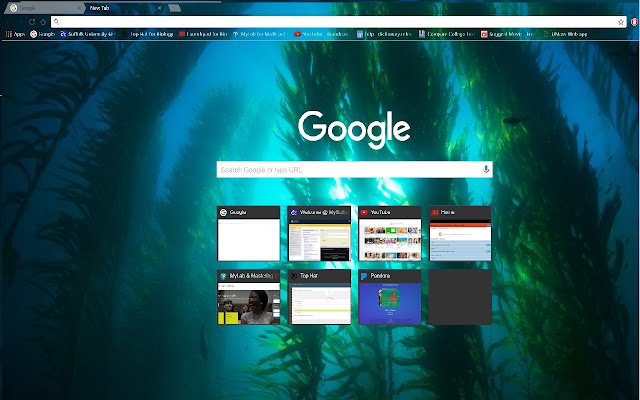Click the back navigation arrow
The image size is (640, 400).
(8, 22)
